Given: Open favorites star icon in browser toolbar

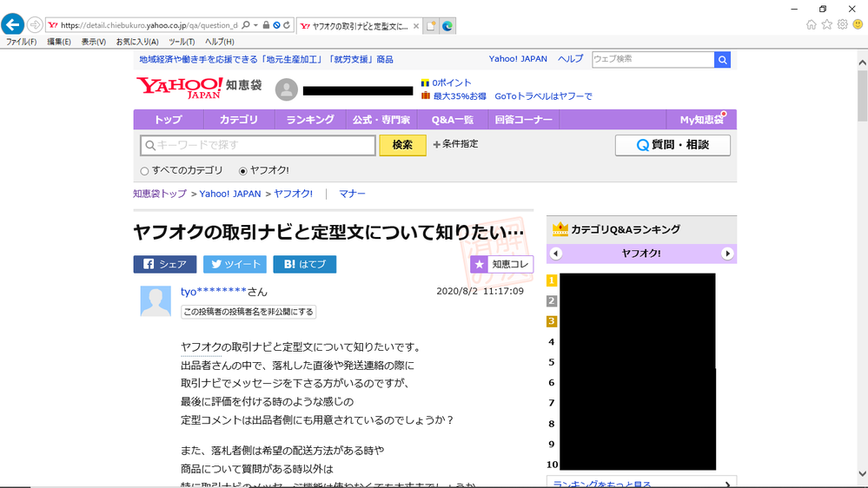Looking at the screenshot, I should (x=826, y=24).
